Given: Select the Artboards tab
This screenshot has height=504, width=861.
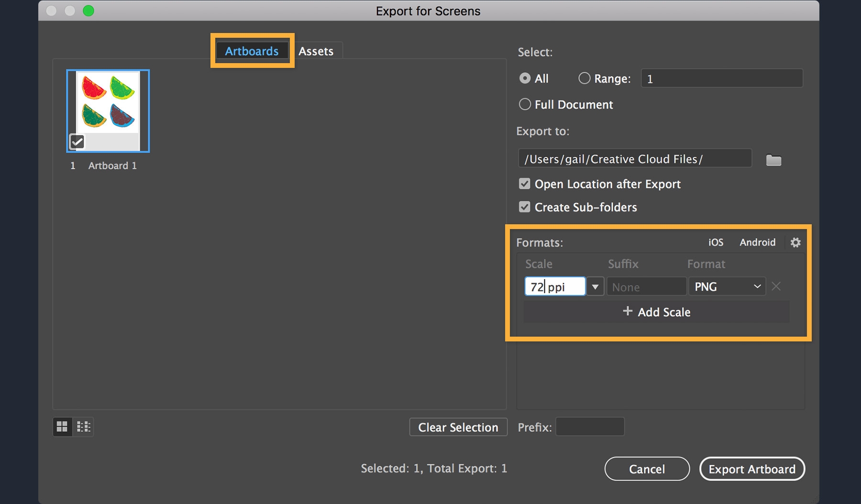Looking at the screenshot, I should tap(252, 51).
